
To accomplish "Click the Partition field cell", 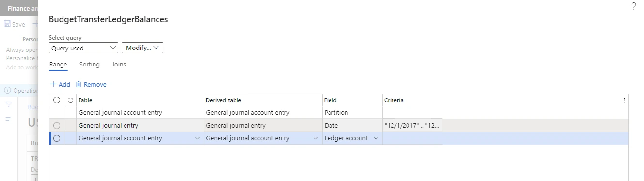I will coord(352,113).
